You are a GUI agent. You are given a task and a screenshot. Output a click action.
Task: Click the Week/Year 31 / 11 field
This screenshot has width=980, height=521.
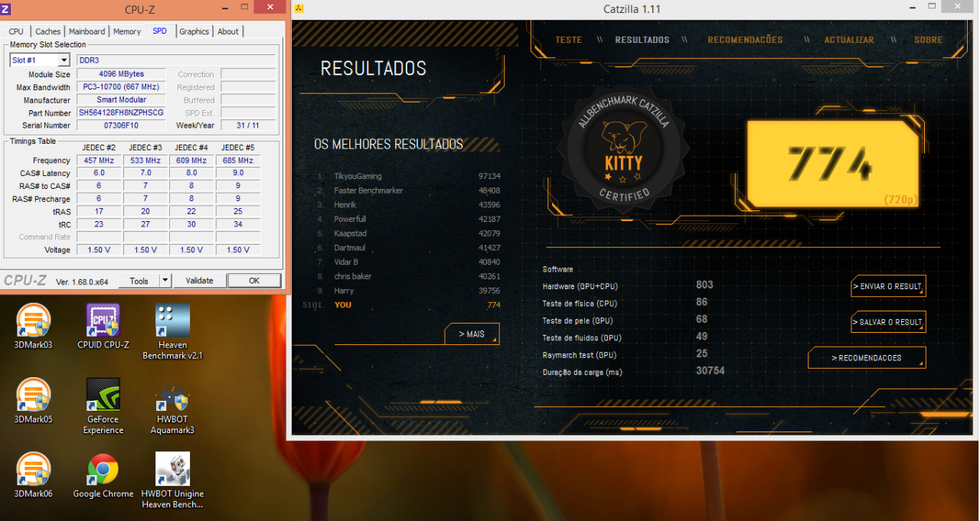click(248, 125)
